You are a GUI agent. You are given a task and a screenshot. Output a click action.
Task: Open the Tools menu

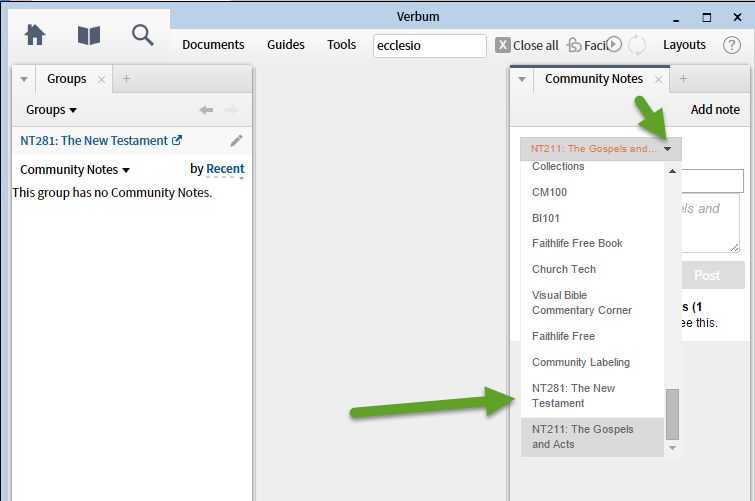341,45
